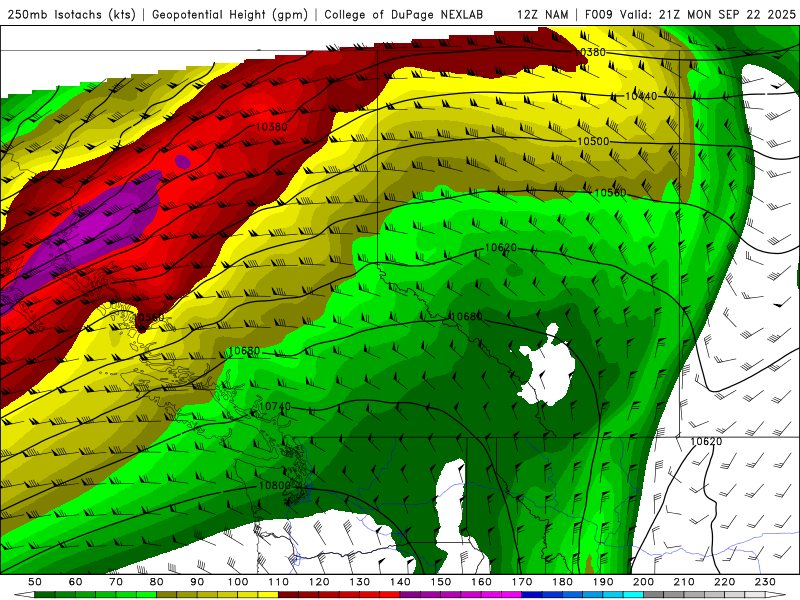Click the 200 value on the color scale
The image size is (800, 600).
pos(643,582)
